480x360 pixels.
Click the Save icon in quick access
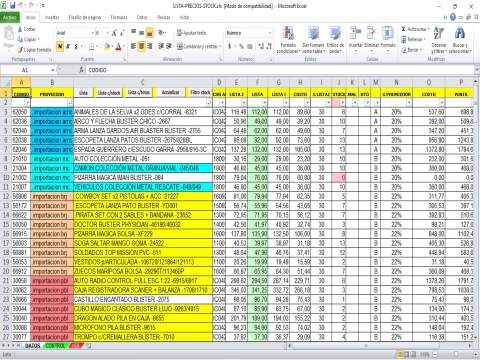click(12, 6)
